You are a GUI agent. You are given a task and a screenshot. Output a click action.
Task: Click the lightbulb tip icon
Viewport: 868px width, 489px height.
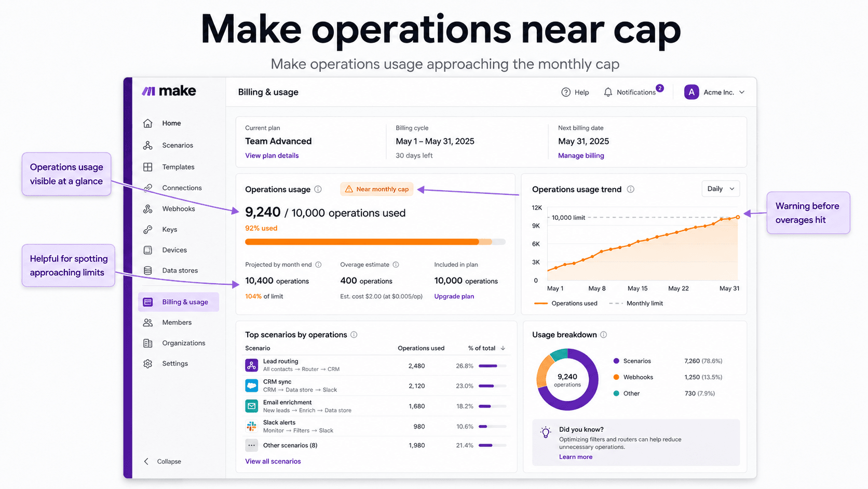(546, 432)
